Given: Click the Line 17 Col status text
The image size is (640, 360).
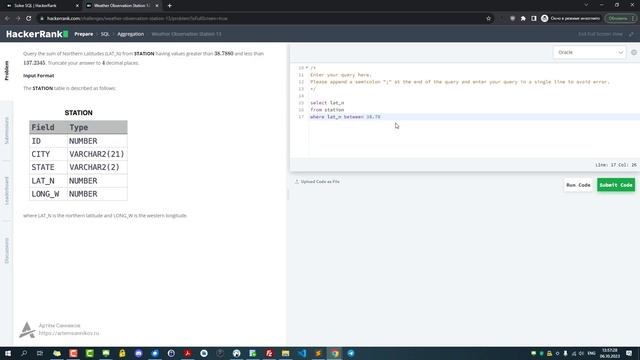Looking at the screenshot, I should (616, 165).
